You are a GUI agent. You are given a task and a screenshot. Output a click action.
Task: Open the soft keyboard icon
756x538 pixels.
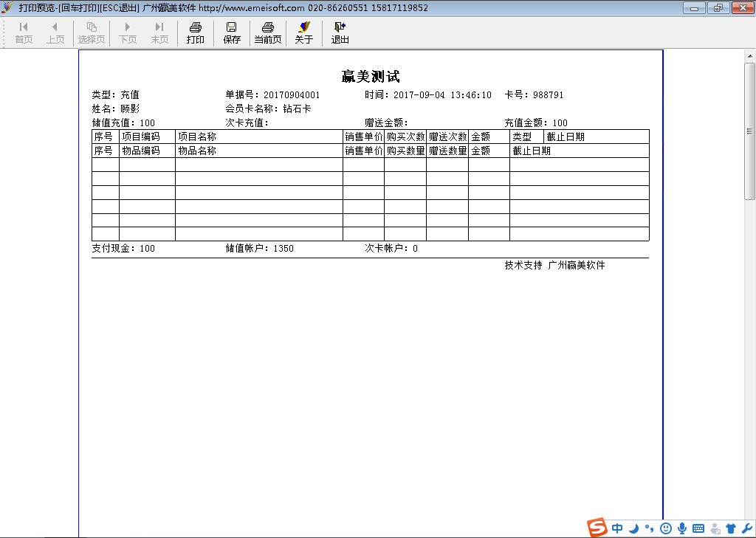698,528
